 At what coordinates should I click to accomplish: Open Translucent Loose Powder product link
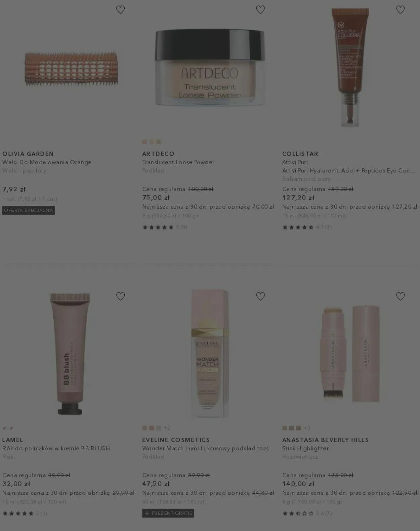178,162
